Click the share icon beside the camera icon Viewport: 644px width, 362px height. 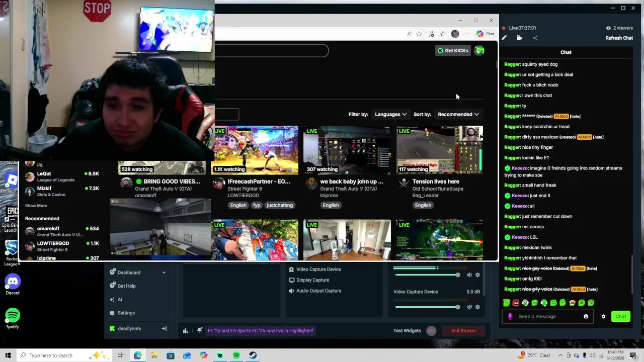(535, 38)
